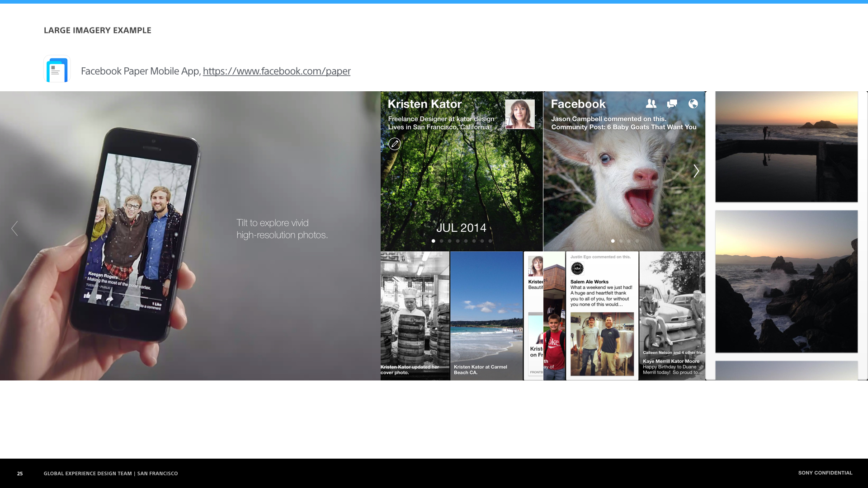Open the Carmel Beach photo card
This screenshot has width=868, height=488.
pyautogui.click(x=486, y=315)
